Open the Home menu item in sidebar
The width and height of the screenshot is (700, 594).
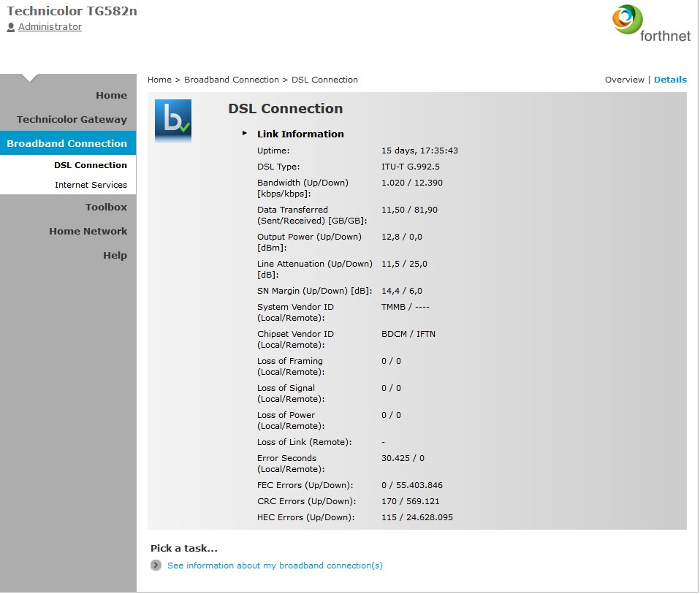point(111,96)
